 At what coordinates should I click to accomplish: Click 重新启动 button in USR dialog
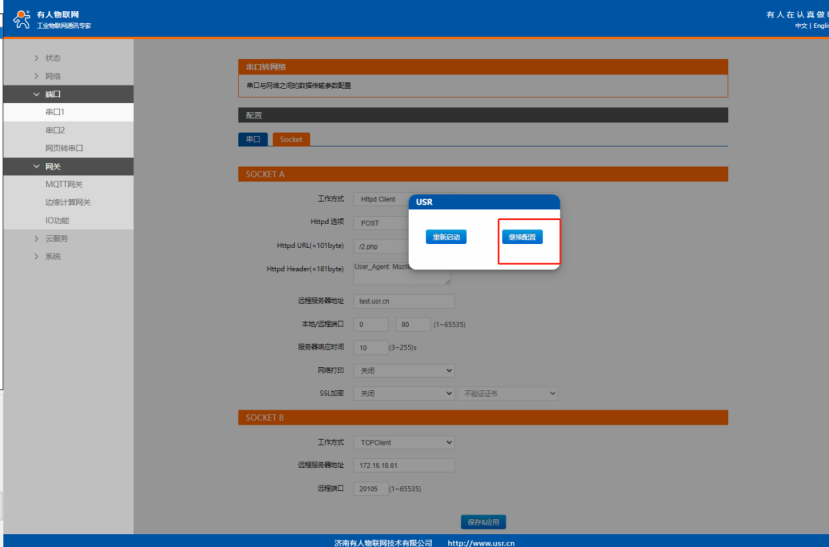pyautogui.click(x=445, y=237)
